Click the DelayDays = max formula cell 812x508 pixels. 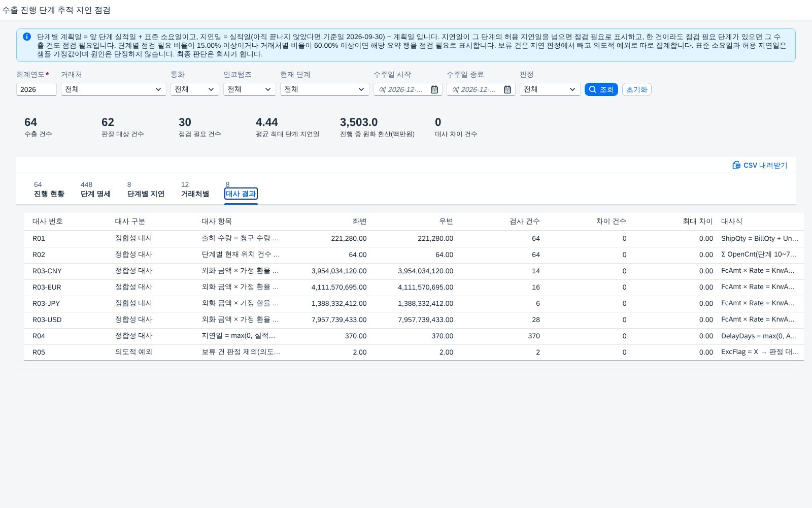click(759, 336)
